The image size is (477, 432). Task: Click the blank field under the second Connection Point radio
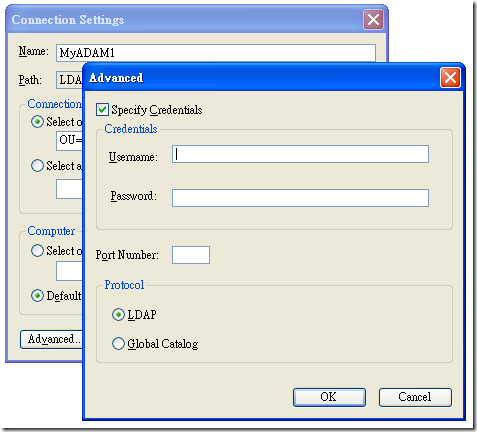click(69, 189)
